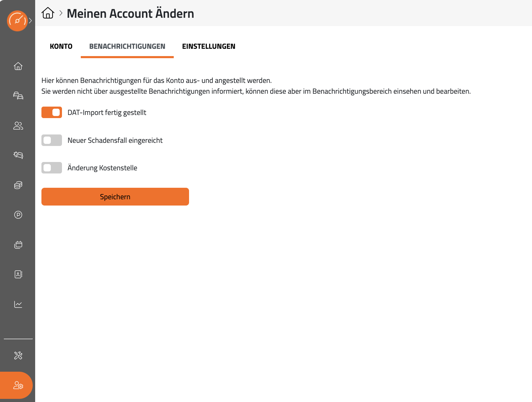Image resolution: width=532 pixels, height=402 pixels.
Task: Open the coins stack sidebar icon
Action: pos(18,185)
